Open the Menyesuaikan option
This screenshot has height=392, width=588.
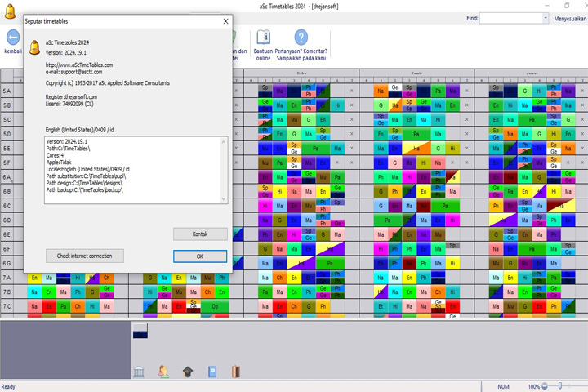(x=570, y=19)
